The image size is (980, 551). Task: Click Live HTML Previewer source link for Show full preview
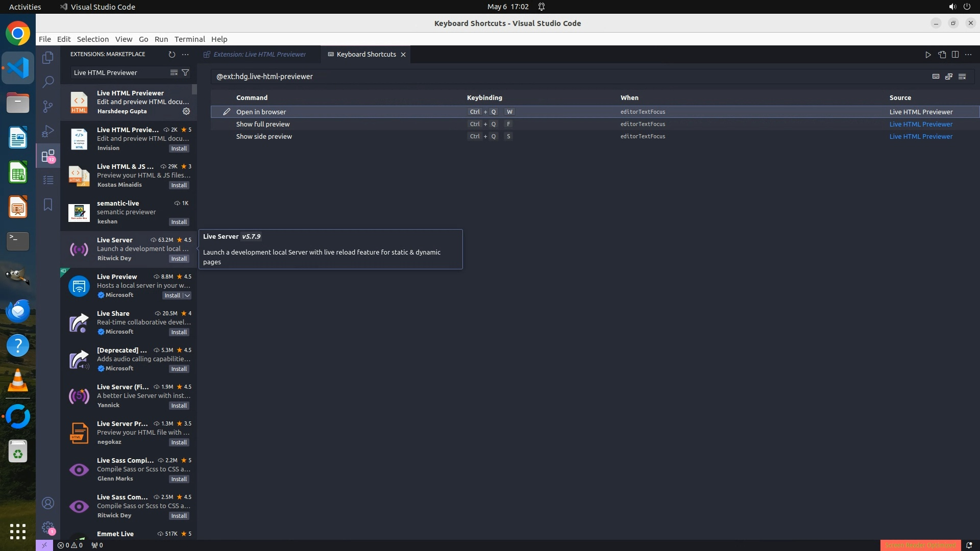(x=921, y=124)
